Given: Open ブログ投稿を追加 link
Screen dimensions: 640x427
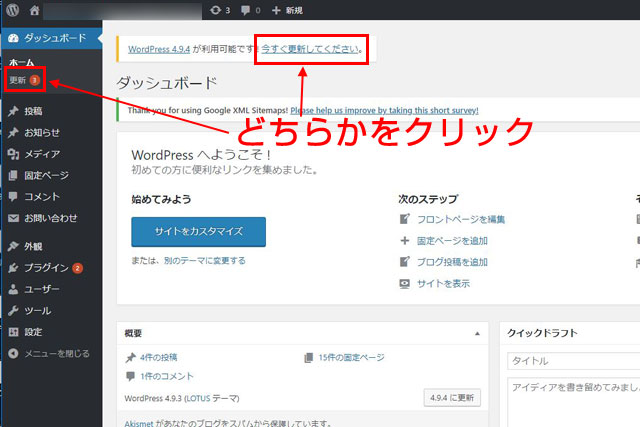Looking at the screenshot, I should click(x=452, y=262).
